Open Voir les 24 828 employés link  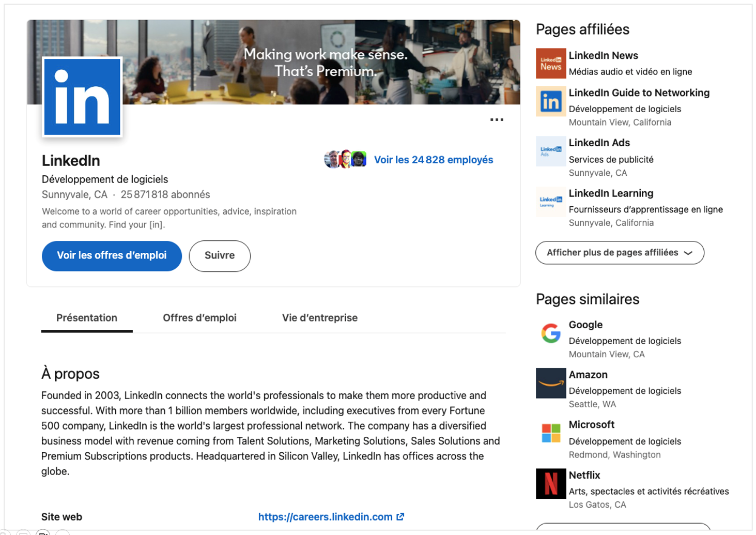pos(434,160)
